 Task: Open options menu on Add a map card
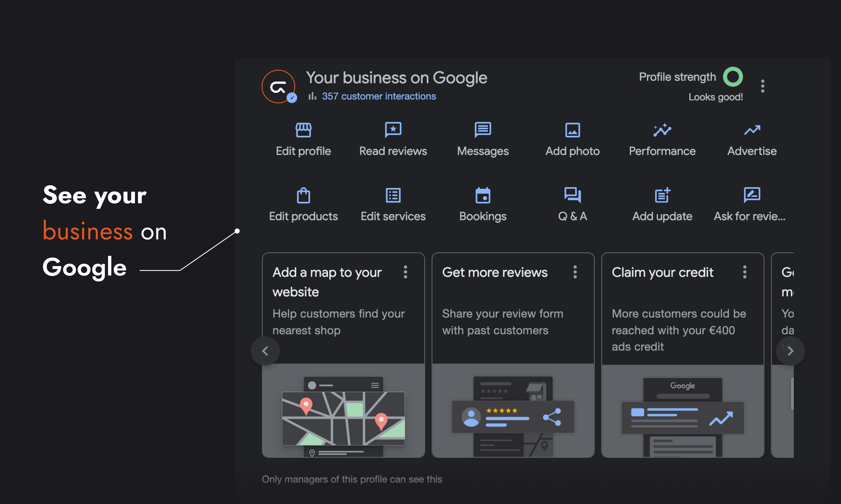pos(405,272)
